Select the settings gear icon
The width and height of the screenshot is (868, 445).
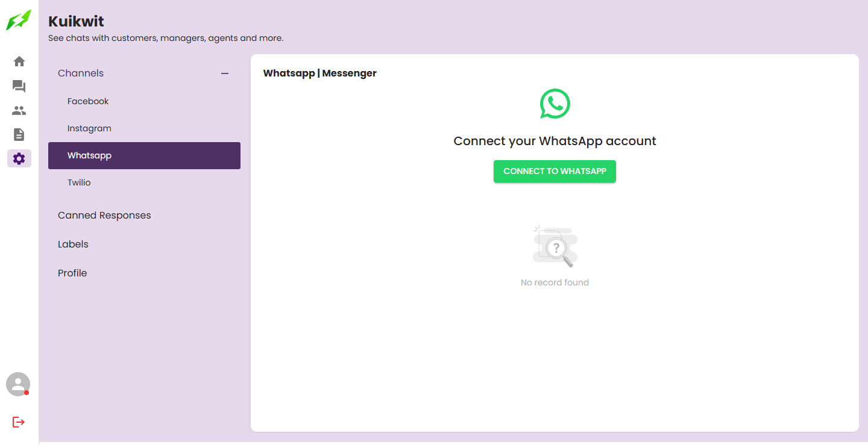pos(19,158)
